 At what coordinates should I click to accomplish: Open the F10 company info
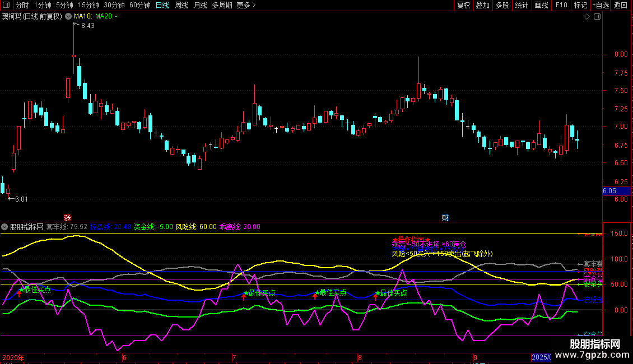561,6
